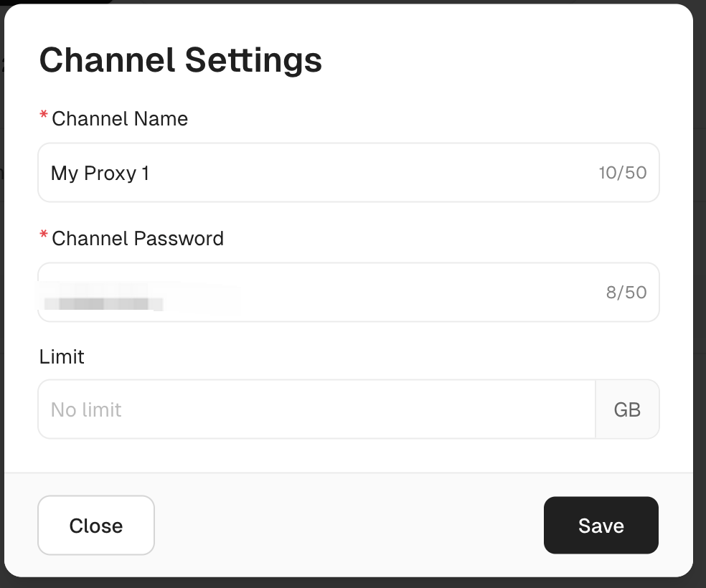Save the channel settings
This screenshot has height=588, width=706.
(x=601, y=525)
